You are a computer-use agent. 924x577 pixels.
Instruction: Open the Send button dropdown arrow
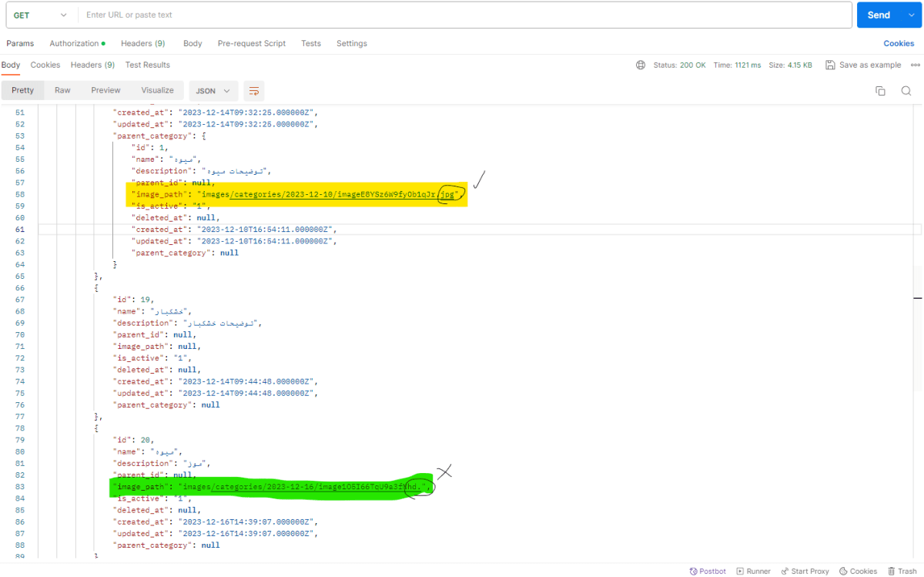(911, 15)
